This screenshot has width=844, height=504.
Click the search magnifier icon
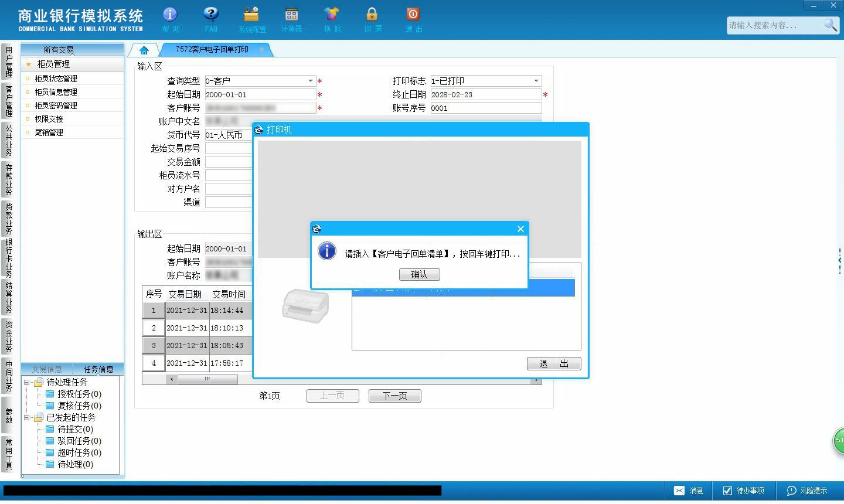(831, 25)
